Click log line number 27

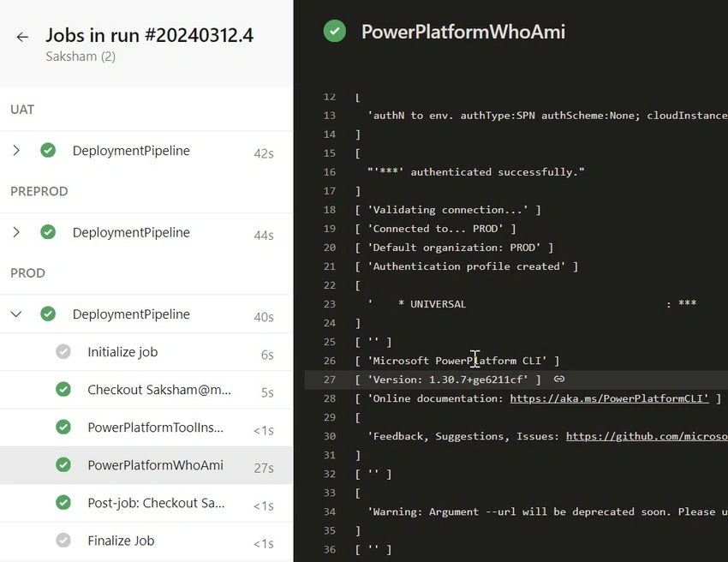330,380
